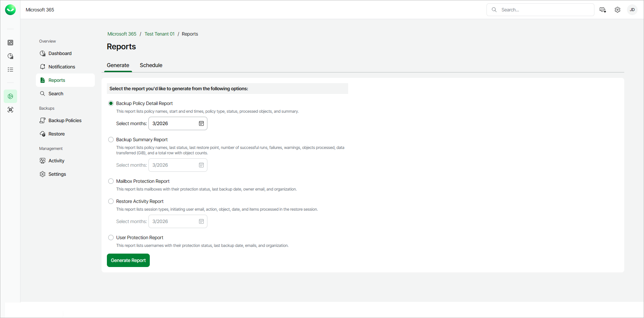
Task: Open the settings gear in the top bar
Action: 618,10
